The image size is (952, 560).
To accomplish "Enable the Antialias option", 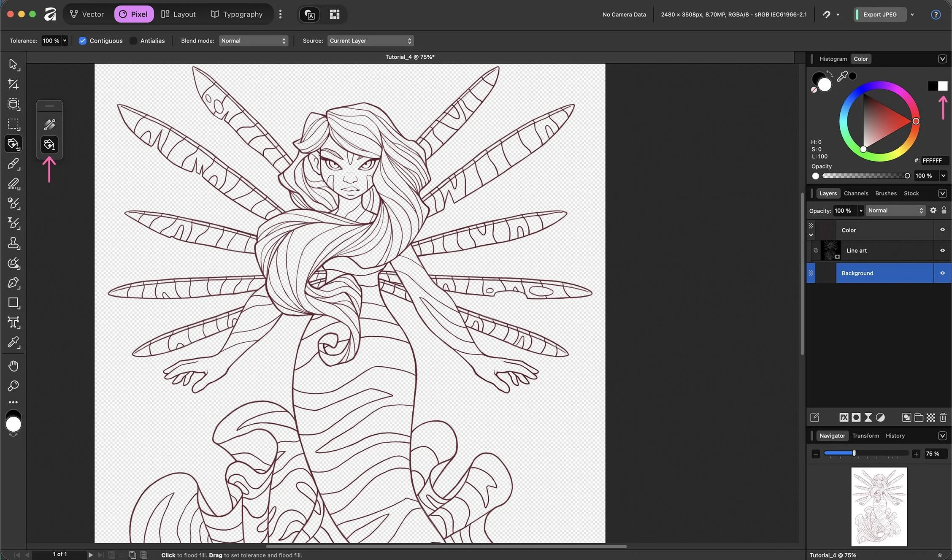I will [x=133, y=41].
